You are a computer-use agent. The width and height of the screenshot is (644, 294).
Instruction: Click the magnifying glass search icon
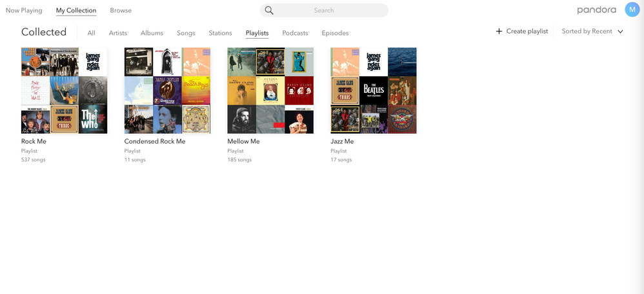[x=269, y=10]
